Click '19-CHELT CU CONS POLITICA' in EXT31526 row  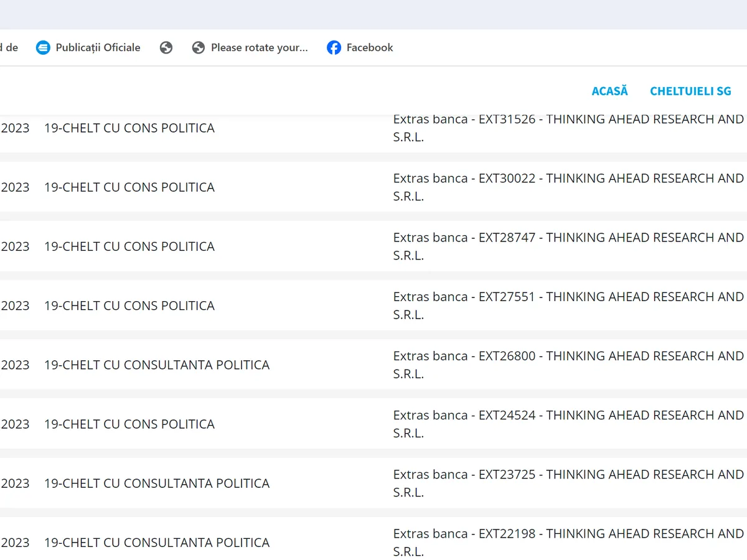(x=129, y=128)
